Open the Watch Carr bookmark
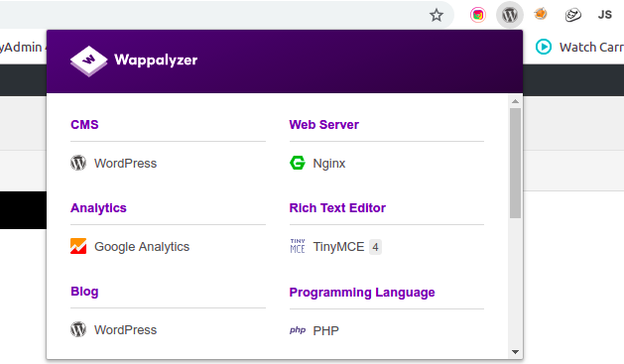624x364 pixels. tap(579, 47)
